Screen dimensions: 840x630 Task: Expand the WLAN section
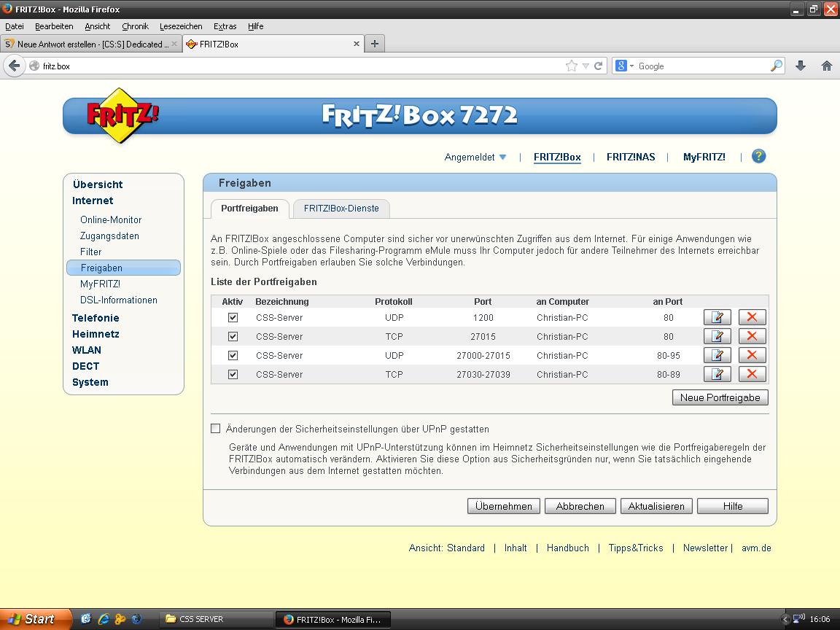coord(86,350)
